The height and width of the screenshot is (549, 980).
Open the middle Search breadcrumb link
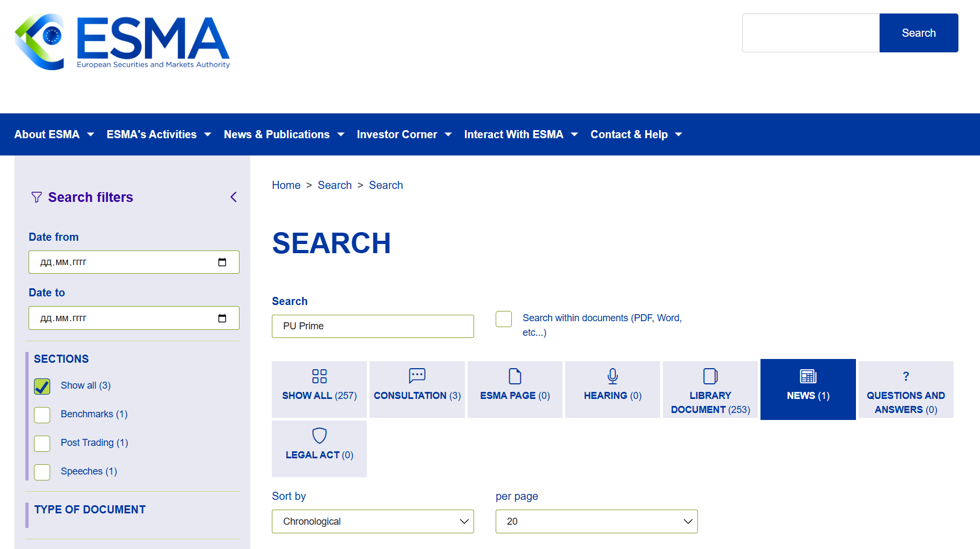pyautogui.click(x=335, y=185)
